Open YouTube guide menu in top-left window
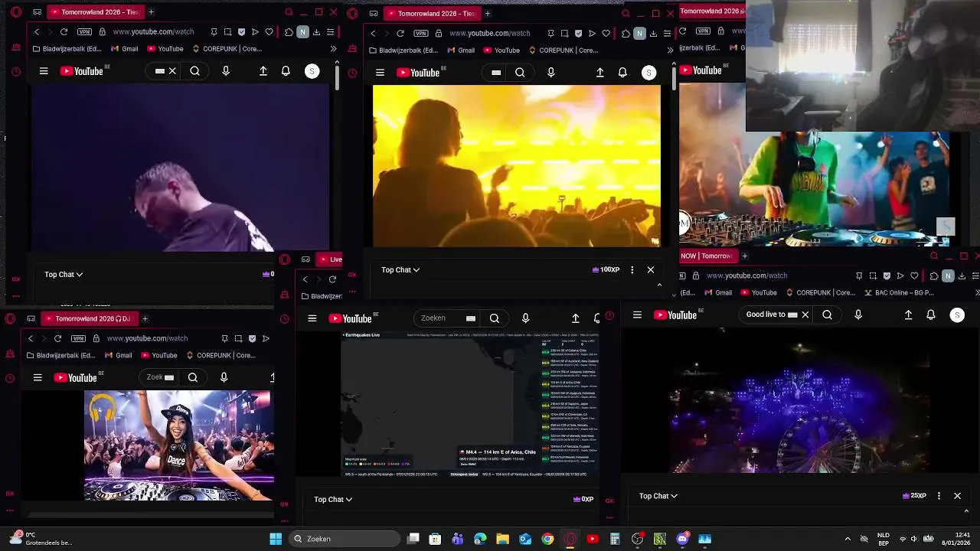 [44, 71]
